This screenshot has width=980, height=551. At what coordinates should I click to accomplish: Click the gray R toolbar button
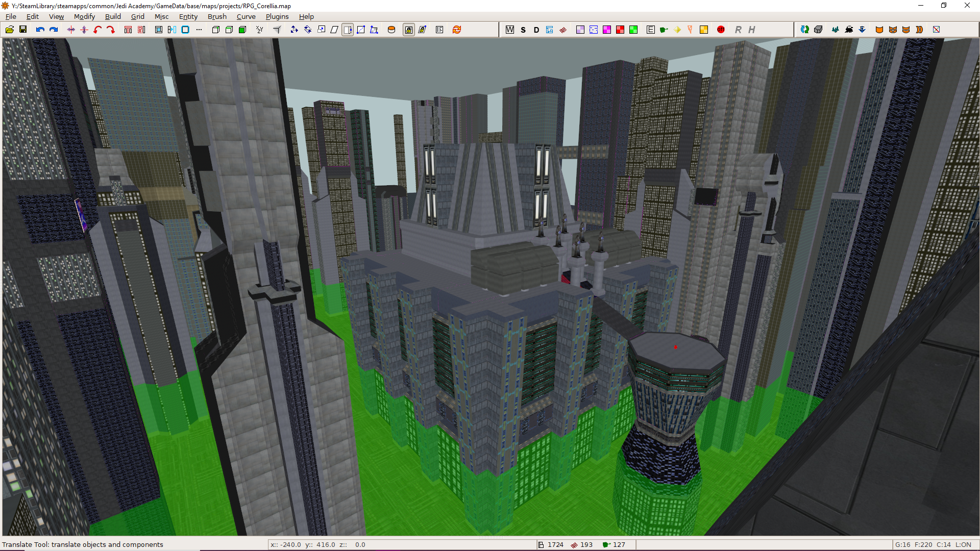pos(738,30)
